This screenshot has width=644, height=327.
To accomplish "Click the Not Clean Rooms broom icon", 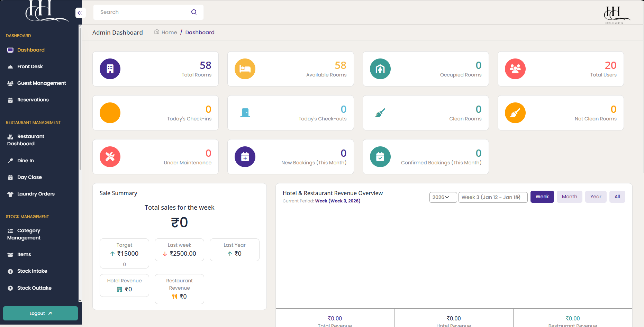I will [x=515, y=113].
